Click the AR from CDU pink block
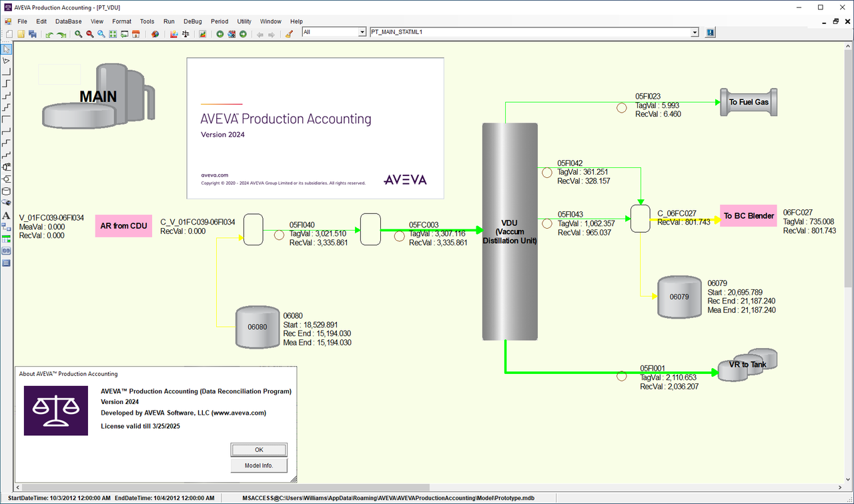The height and width of the screenshot is (504, 854). pos(123,225)
